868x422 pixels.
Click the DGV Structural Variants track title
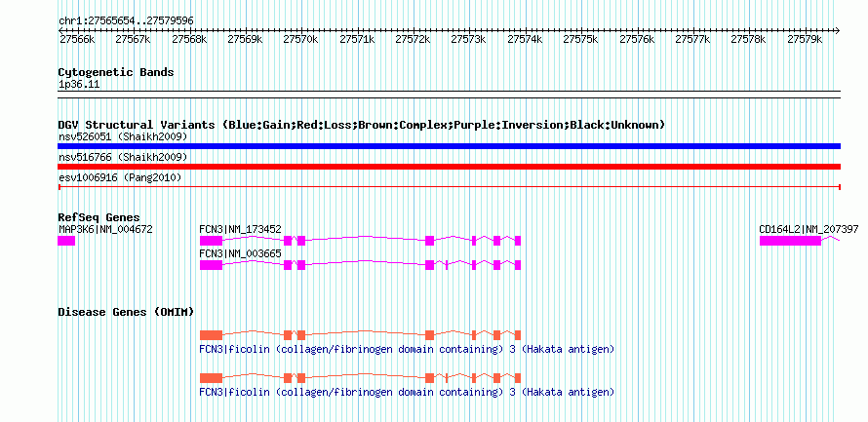tap(362, 125)
